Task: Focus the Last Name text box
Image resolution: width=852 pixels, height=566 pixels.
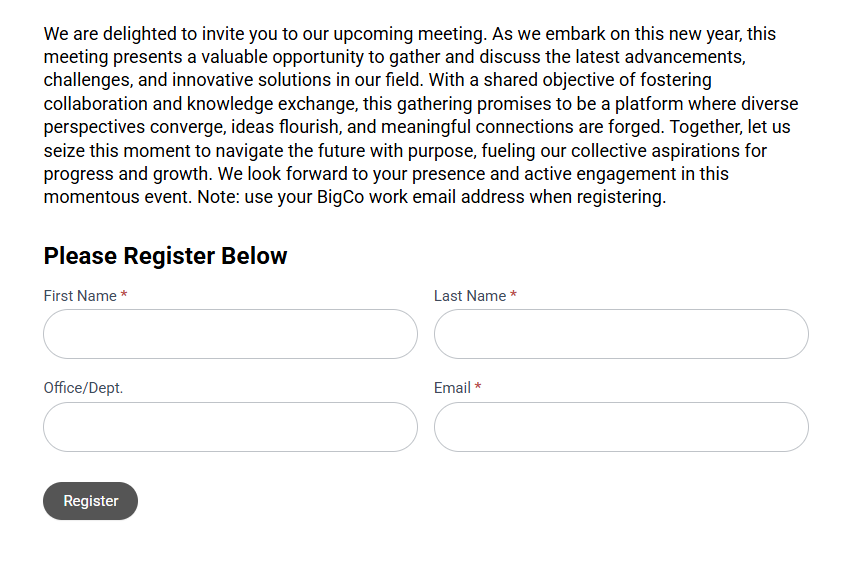Action: click(621, 334)
